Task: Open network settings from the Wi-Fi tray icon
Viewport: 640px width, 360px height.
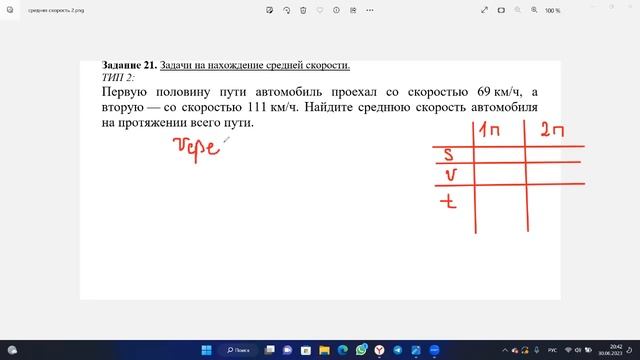Action: coord(568,350)
